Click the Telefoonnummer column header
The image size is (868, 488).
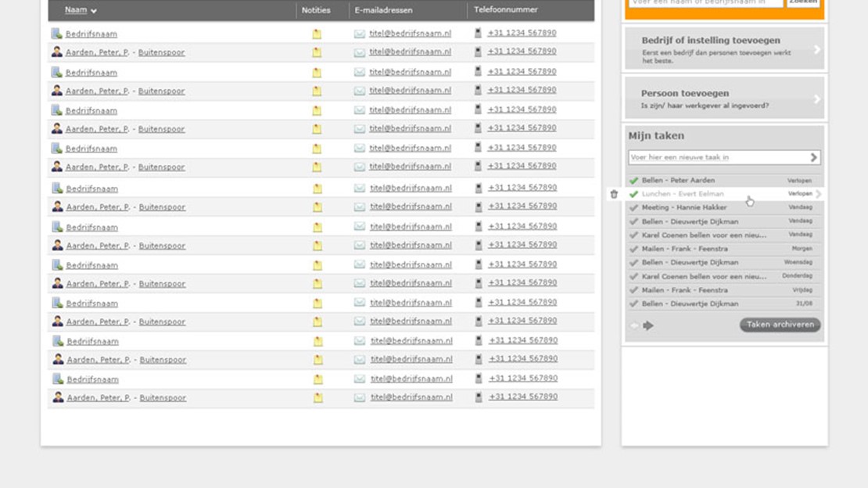pyautogui.click(x=506, y=10)
